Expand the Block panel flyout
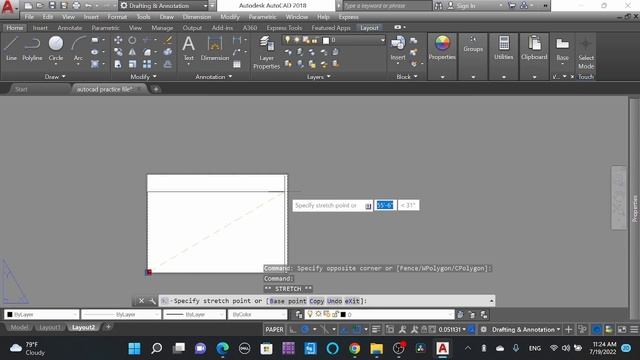 407,76
